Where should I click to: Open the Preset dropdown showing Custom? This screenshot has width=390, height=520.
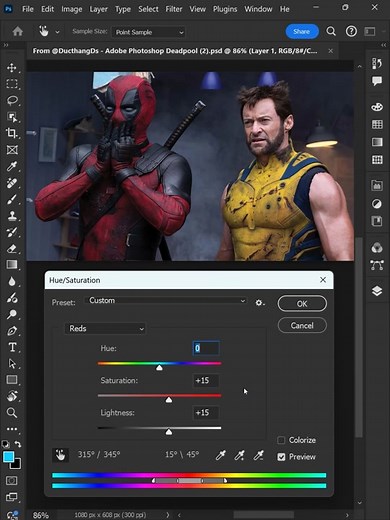(x=166, y=301)
